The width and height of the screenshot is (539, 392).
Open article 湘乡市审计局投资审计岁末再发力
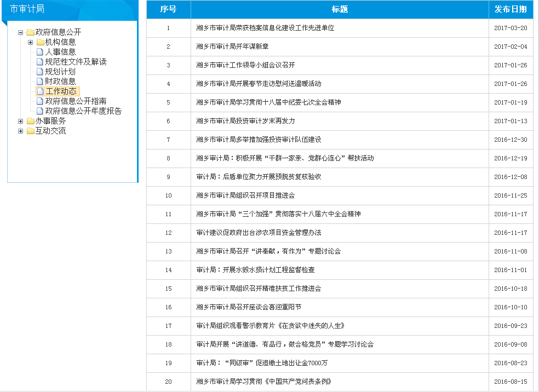click(x=245, y=121)
